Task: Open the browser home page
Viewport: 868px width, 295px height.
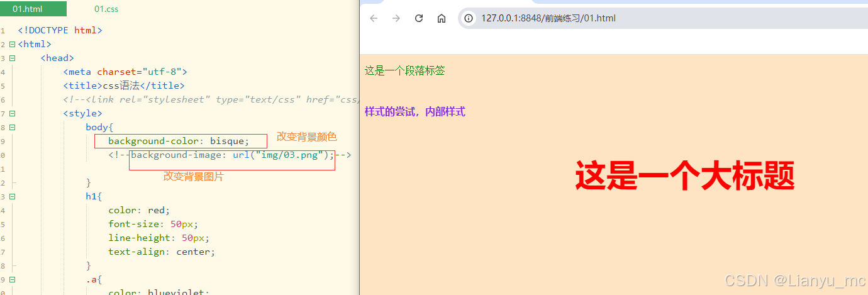Action: pyautogui.click(x=442, y=18)
